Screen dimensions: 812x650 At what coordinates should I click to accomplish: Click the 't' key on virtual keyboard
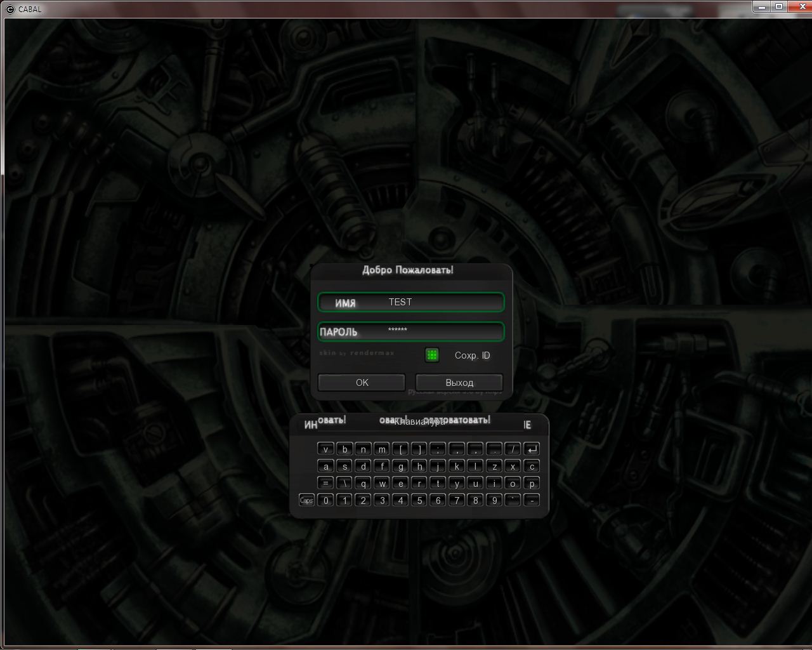pos(438,483)
